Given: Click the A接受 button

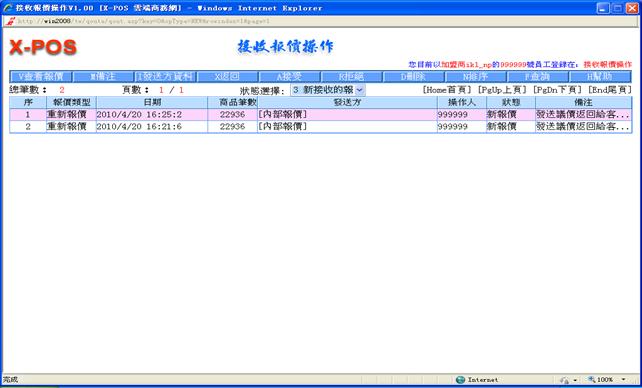Looking at the screenshot, I should click(x=289, y=77).
